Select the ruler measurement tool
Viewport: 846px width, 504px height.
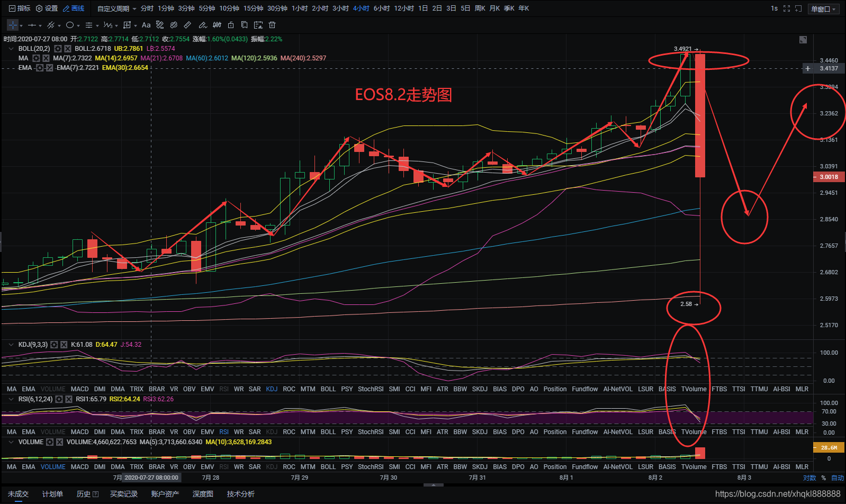tap(187, 25)
